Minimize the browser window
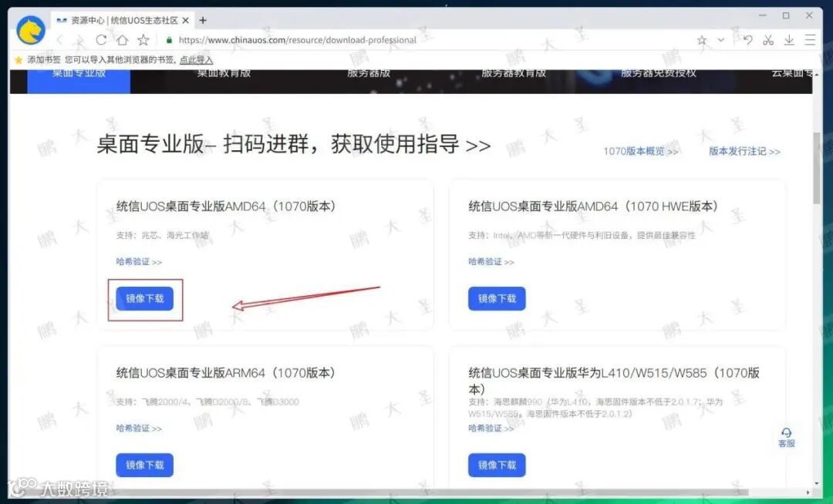Viewport: 833px width, 504px height. tap(763, 15)
